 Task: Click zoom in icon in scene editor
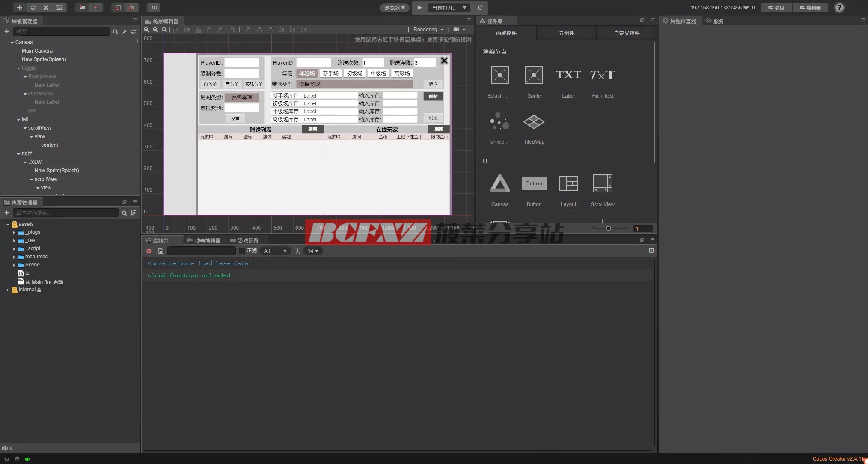[x=146, y=30]
